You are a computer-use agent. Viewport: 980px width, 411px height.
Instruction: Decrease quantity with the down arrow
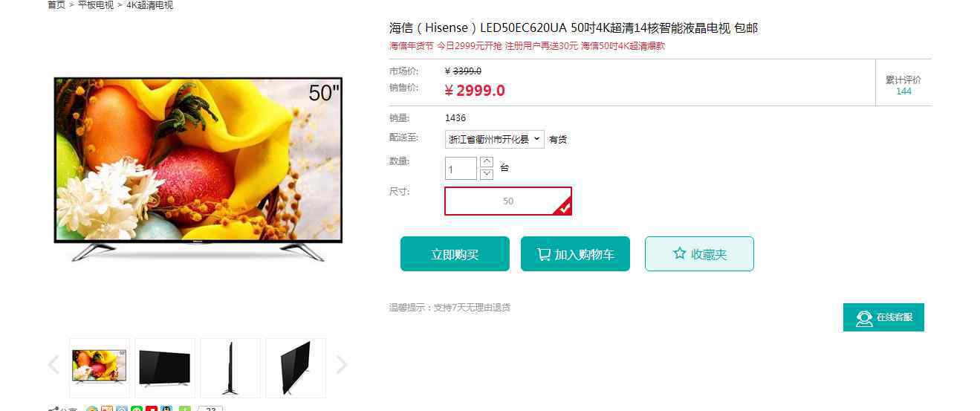487,174
